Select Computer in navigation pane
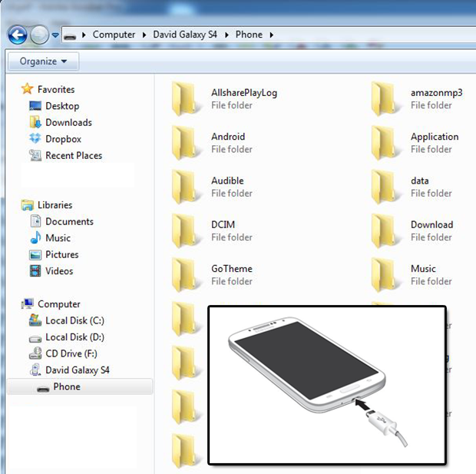476x474 pixels. coord(59,304)
